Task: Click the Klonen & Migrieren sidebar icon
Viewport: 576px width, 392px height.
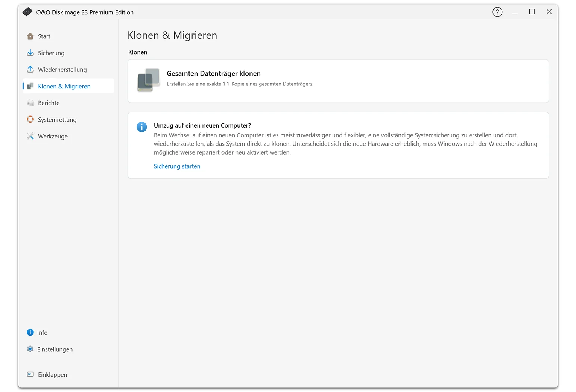Action: pyautogui.click(x=30, y=86)
